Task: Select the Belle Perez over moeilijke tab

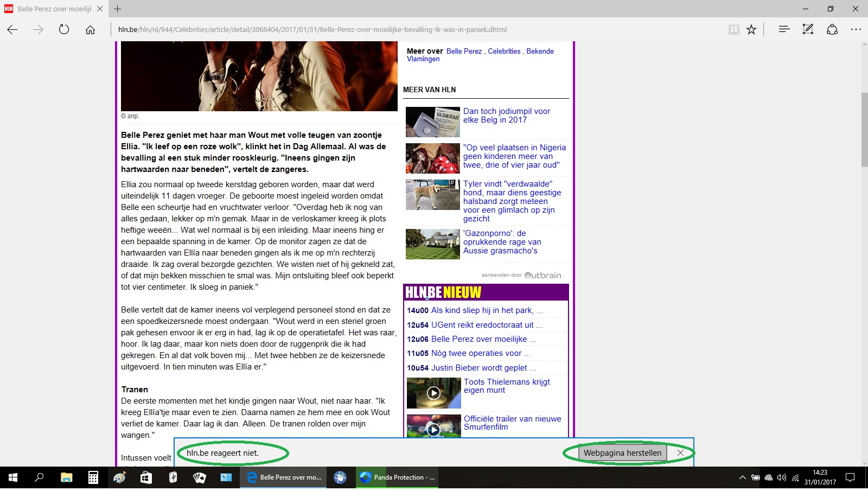Action: click(x=54, y=9)
